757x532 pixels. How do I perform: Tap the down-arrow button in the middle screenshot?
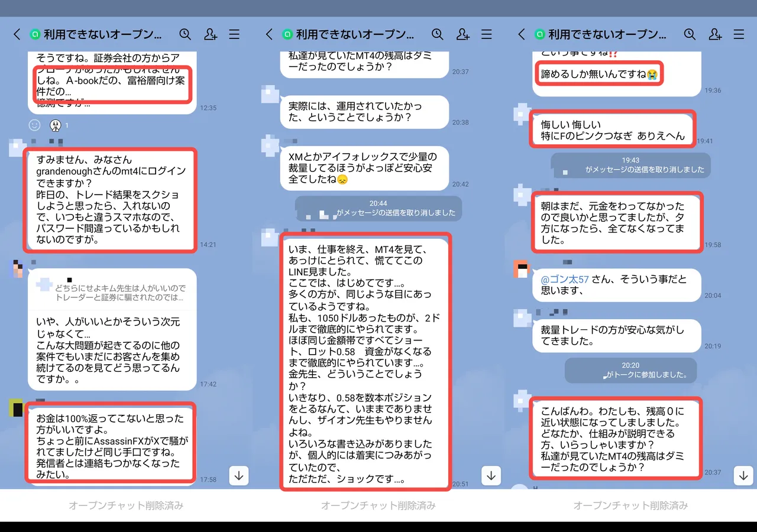[x=492, y=475]
